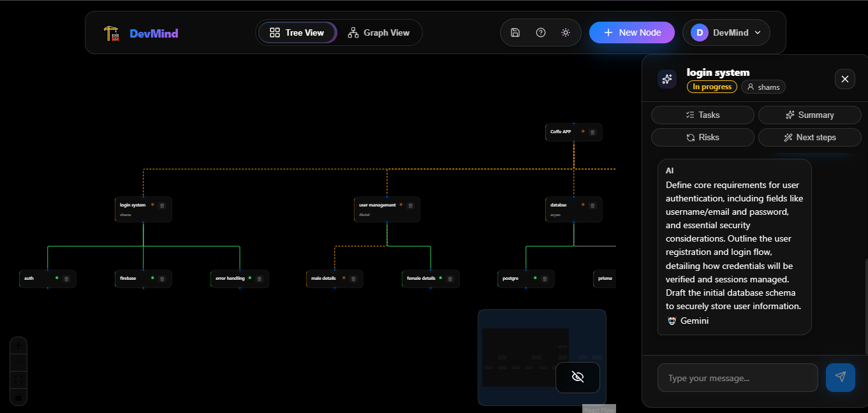Select the databse node
The height and width of the screenshot is (413, 868).
(573, 209)
